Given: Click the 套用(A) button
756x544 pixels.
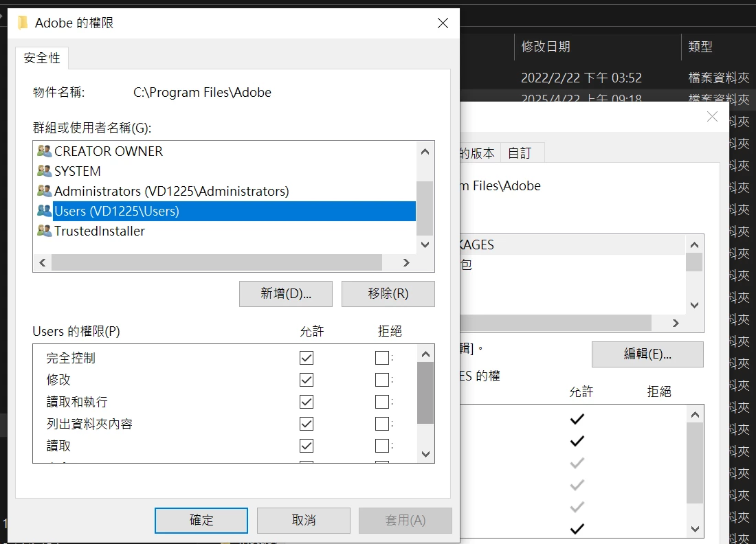Looking at the screenshot, I should coord(405,521).
